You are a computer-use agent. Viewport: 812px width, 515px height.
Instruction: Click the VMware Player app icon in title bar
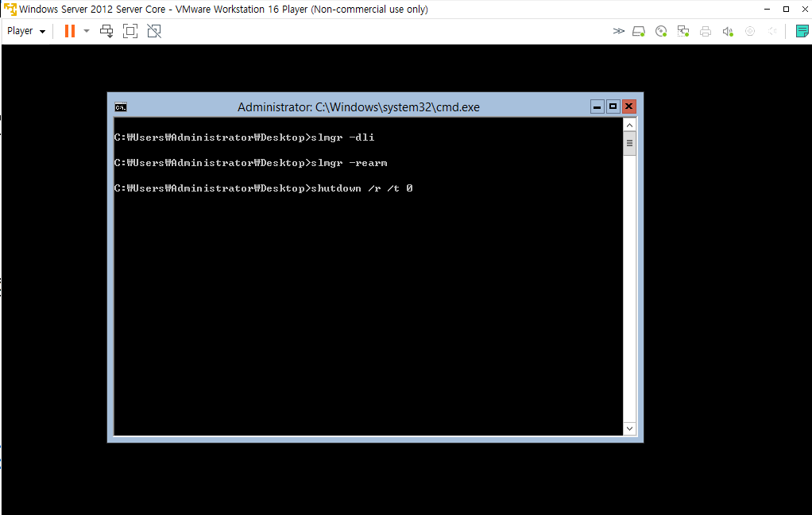(10, 10)
